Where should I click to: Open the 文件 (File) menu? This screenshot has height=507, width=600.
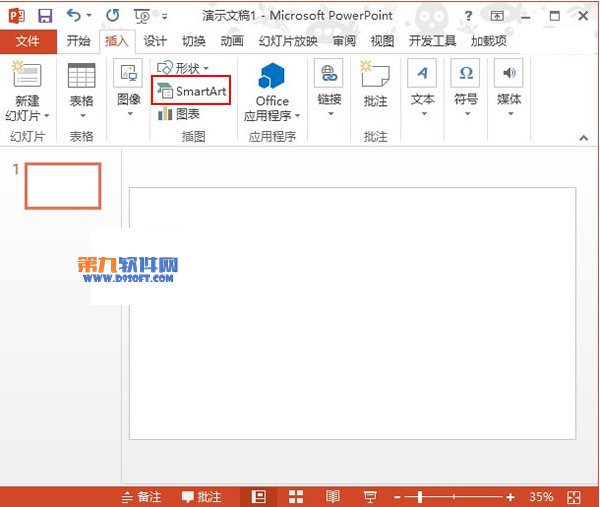click(28, 41)
